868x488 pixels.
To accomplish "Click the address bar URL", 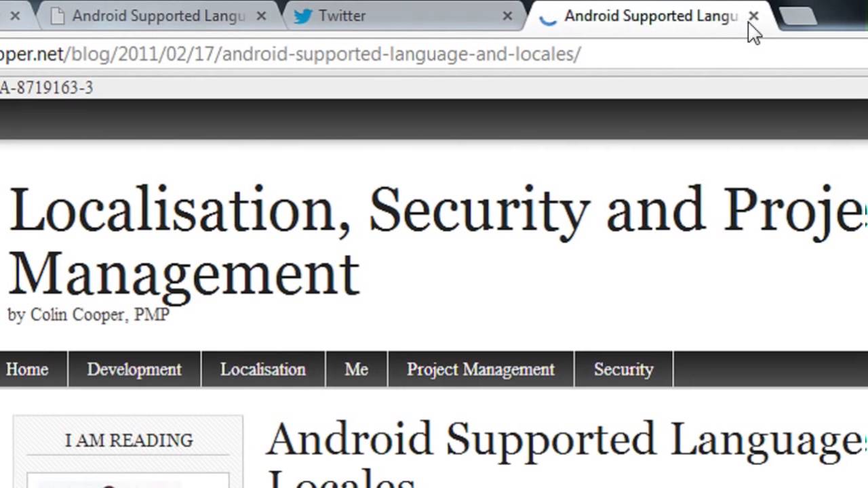I will [290, 54].
